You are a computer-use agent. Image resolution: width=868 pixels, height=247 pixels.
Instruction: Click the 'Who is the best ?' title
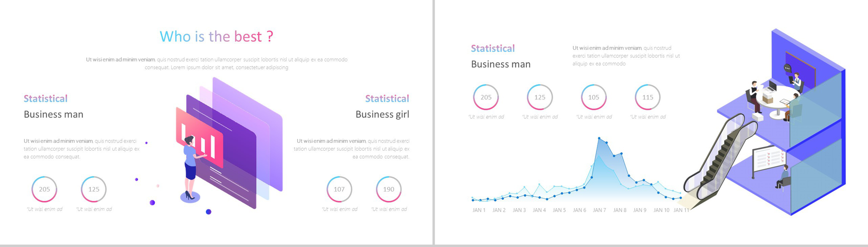click(x=216, y=36)
